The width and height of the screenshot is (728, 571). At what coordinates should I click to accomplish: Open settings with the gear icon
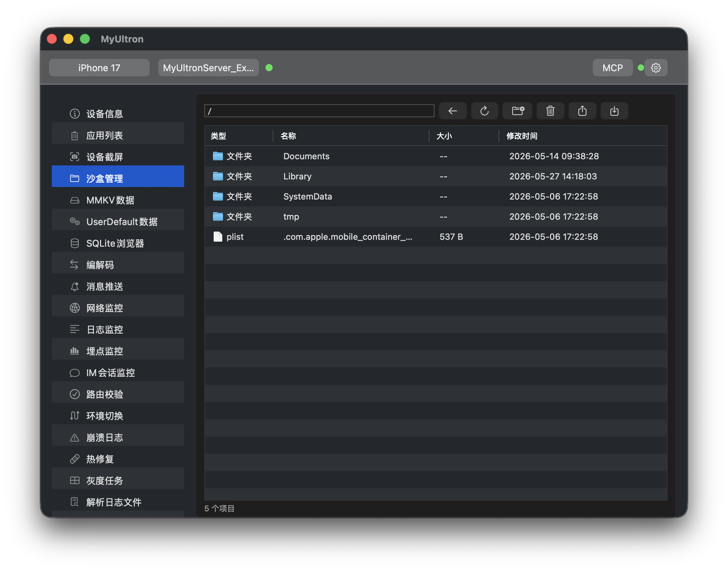point(656,68)
